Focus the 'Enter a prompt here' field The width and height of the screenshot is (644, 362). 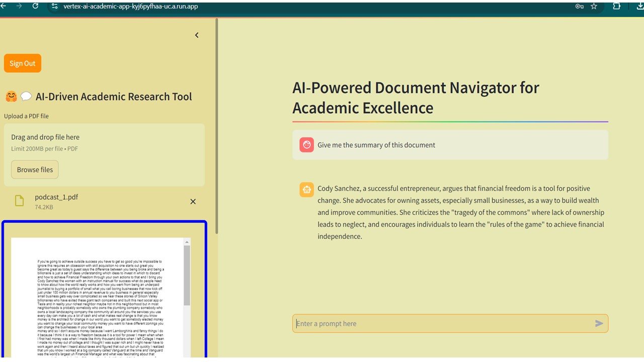[450, 323]
